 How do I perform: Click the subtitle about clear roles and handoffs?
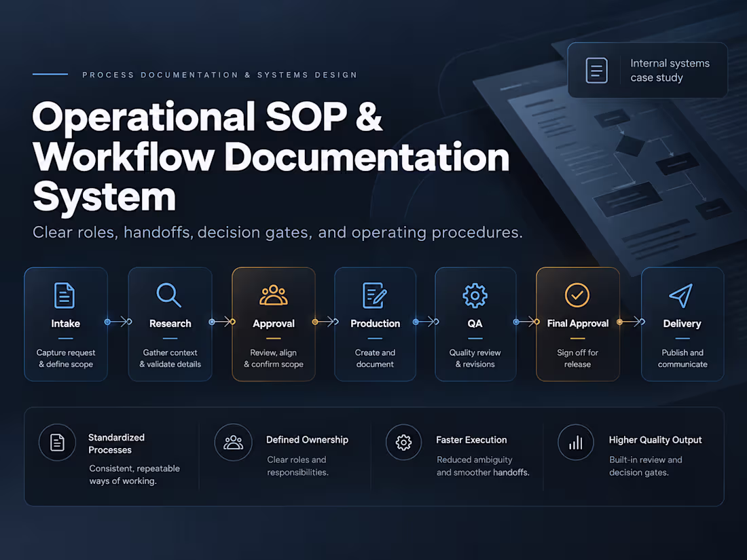click(x=278, y=232)
